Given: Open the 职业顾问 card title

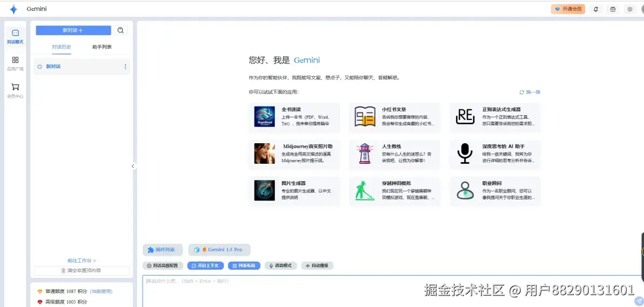Looking at the screenshot, I should point(492,183).
